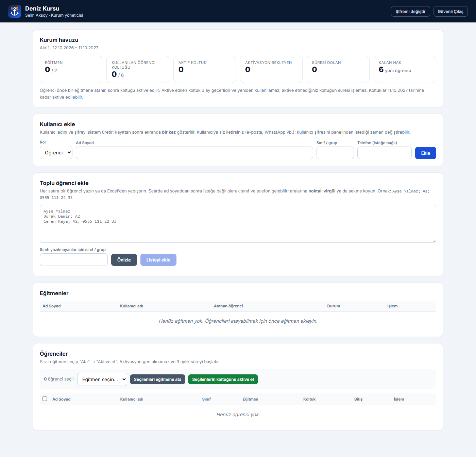Screen dimensions: 476x457
Task: Click the Listeyi ekle button
Action: pyautogui.click(x=158, y=260)
